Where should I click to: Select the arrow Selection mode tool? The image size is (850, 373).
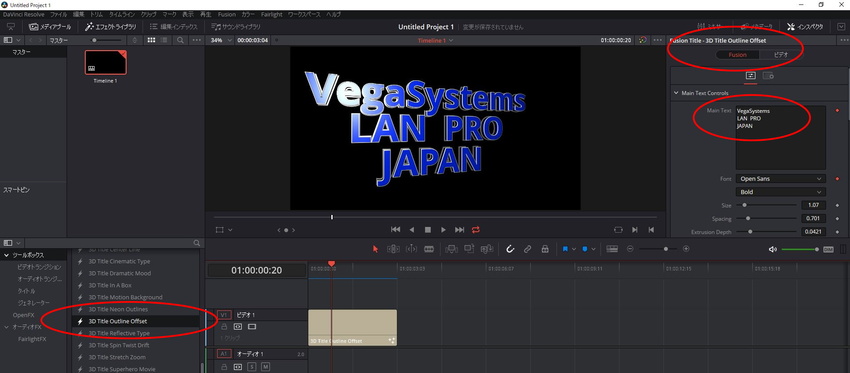pos(375,249)
